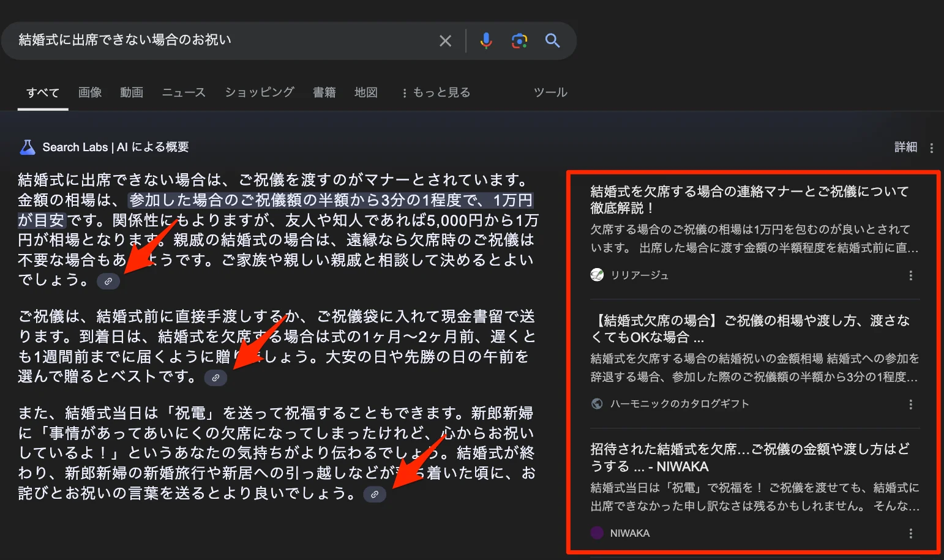944x560 pixels.
Task: Open the ツール options
Action: pyautogui.click(x=550, y=92)
